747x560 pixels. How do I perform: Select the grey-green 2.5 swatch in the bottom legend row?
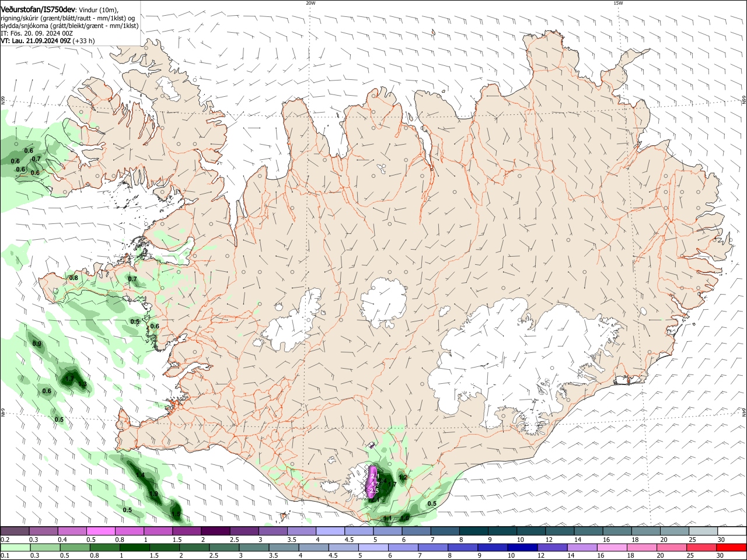point(225,547)
